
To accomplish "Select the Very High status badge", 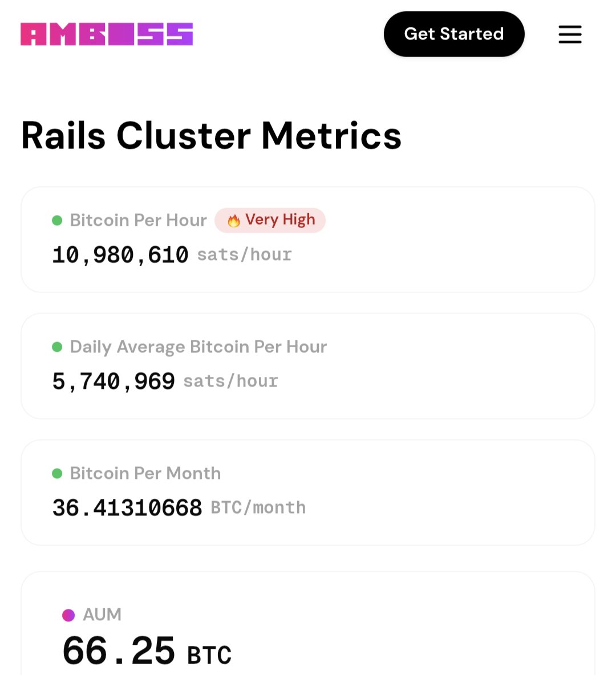I will [270, 220].
